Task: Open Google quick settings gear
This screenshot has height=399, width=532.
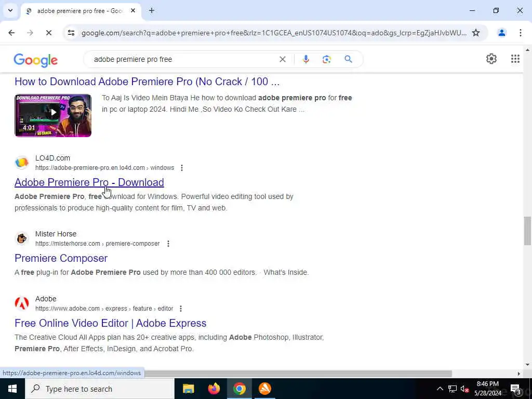Action: tap(491, 59)
